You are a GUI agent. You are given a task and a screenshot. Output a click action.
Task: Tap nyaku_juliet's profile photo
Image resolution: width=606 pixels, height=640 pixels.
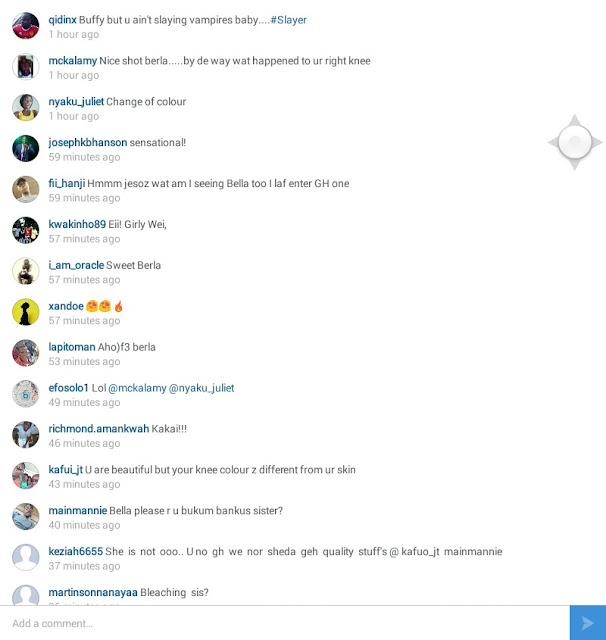click(26, 107)
